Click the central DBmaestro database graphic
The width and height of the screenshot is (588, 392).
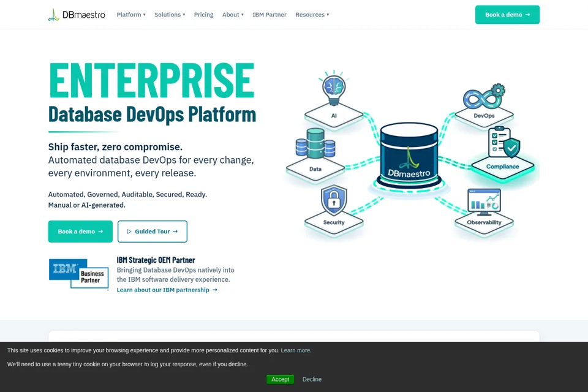[409, 155]
